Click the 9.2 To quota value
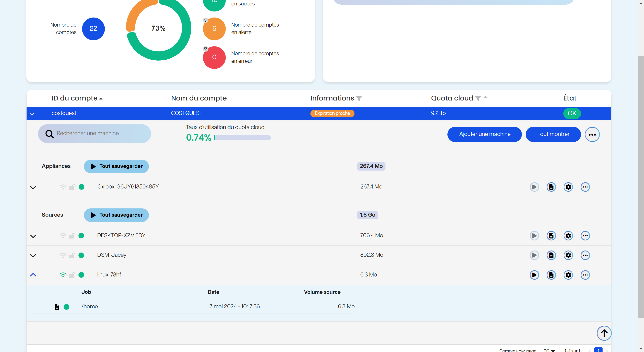Viewport: 644px width, 352px height. pos(438,113)
